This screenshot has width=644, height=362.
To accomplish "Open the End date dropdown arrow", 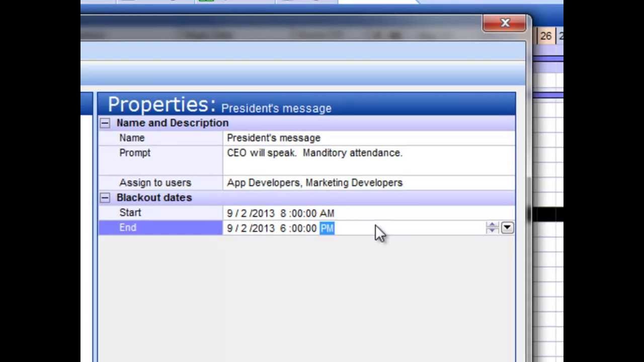I will tap(507, 228).
